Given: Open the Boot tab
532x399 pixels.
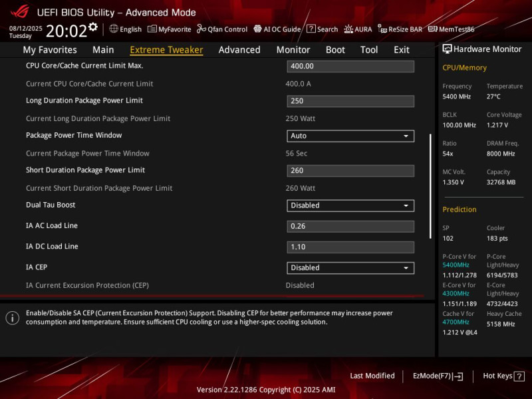Looking at the screenshot, I should pyautogui.click(x=335, y=50).
